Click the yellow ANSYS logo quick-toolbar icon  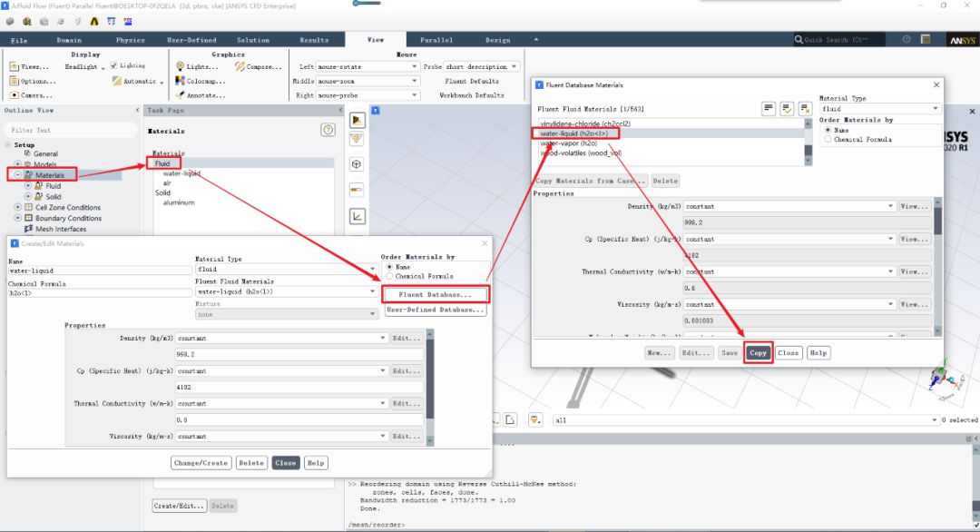[x=94, y=21]
